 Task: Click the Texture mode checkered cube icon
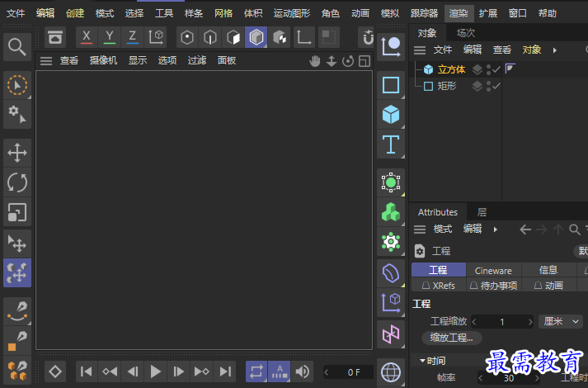280,37
